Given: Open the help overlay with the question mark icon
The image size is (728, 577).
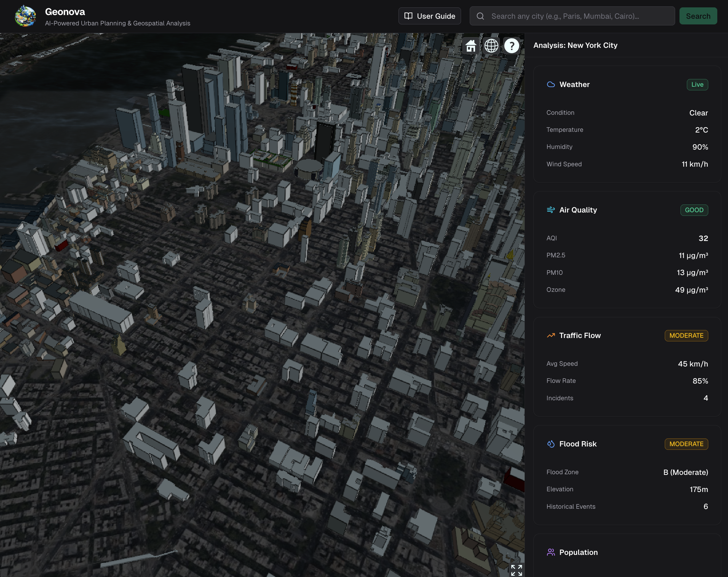Looking at the screenshot, I should (x=512, y=46).
